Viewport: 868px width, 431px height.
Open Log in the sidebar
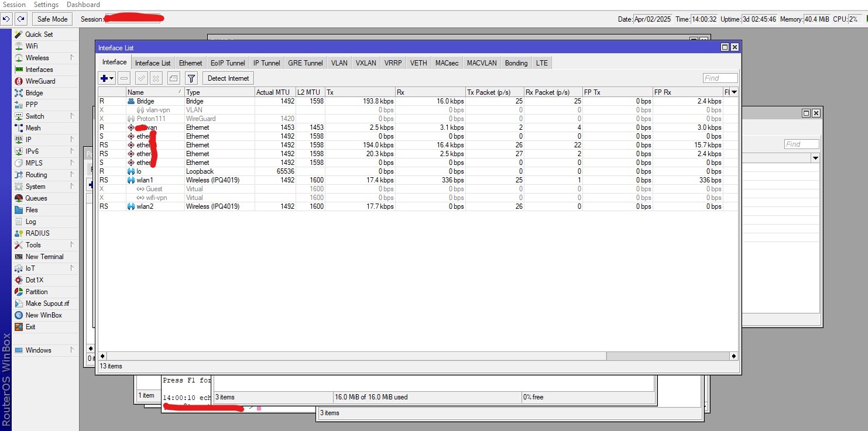coord(30,222)
